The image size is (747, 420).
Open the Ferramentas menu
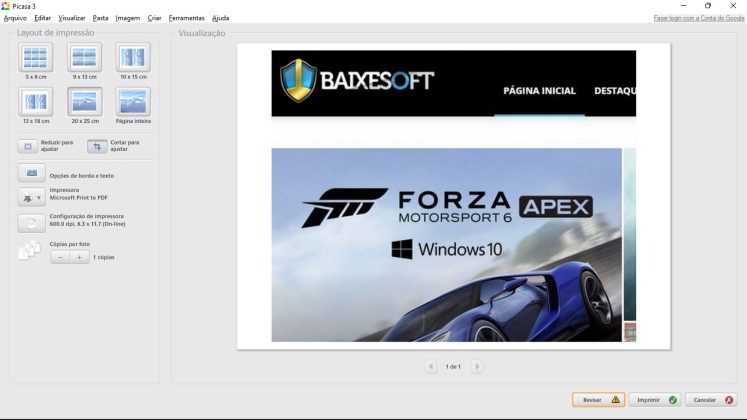[x=186, y=18]
